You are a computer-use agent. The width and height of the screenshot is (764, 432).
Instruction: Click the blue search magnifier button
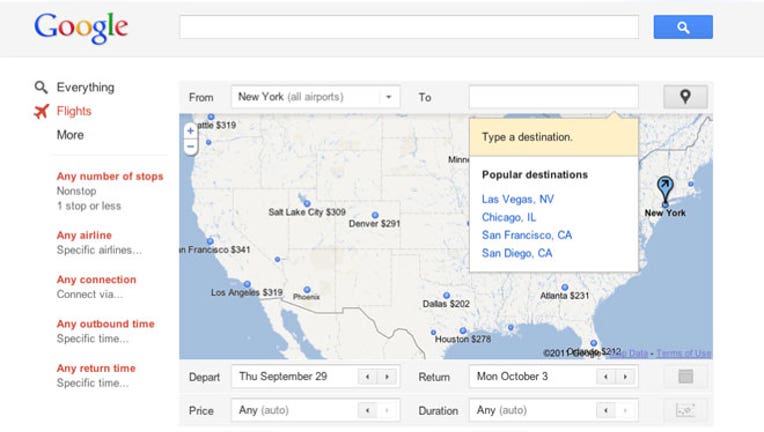(x=683, y=27)
